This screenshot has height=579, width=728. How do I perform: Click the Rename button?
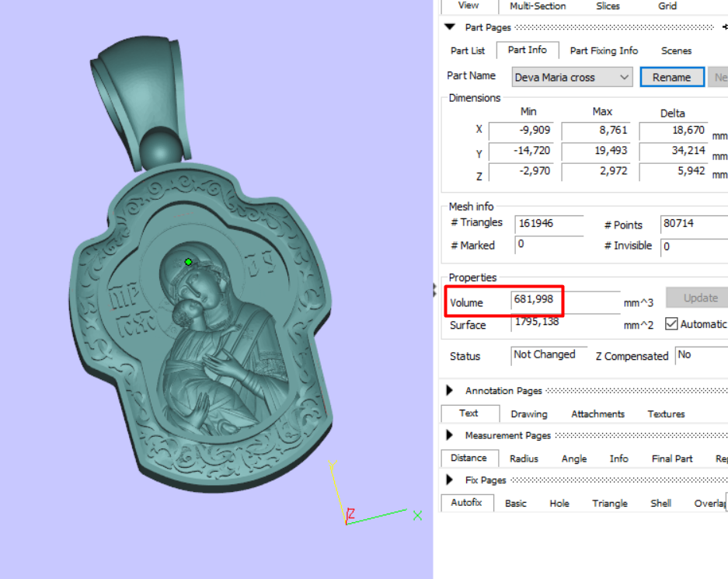(x=672, y=77)
